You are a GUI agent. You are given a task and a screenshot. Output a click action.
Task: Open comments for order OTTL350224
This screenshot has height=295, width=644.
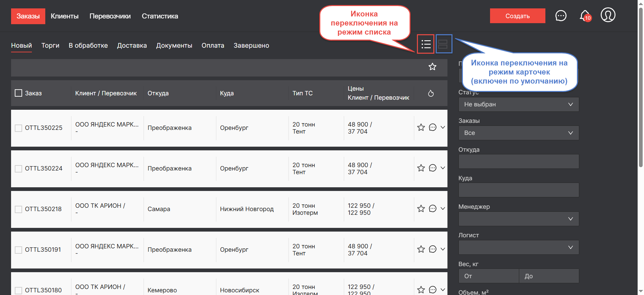[433, 168]
